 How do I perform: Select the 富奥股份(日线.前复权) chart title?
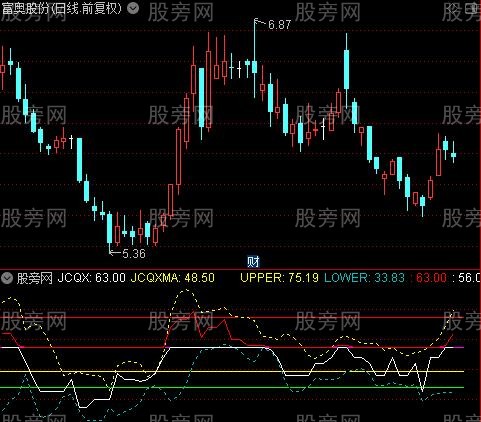pos(62,8)
